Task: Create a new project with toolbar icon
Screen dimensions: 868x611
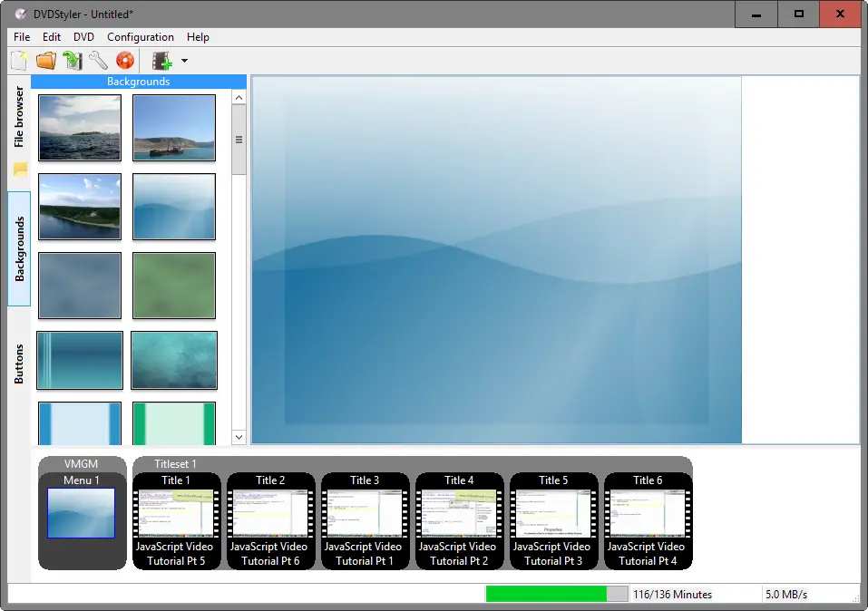Action: [19, 61]
